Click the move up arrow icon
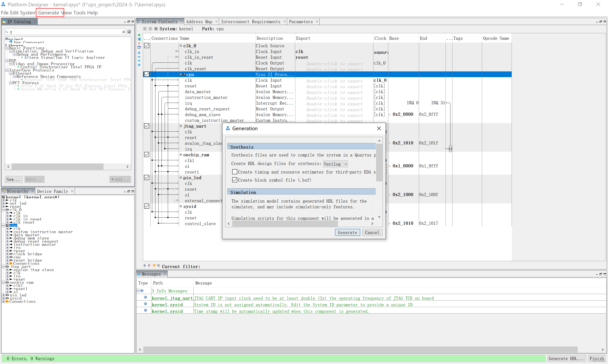 139,57
